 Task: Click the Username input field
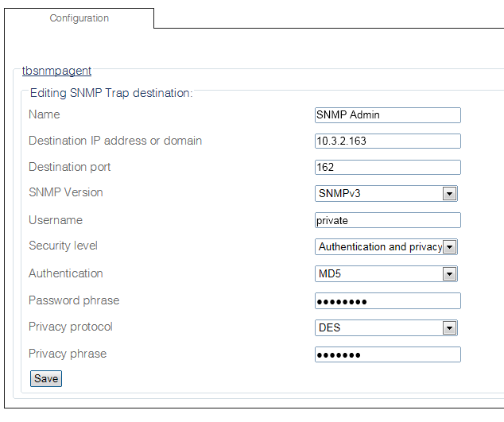[387, 220]
